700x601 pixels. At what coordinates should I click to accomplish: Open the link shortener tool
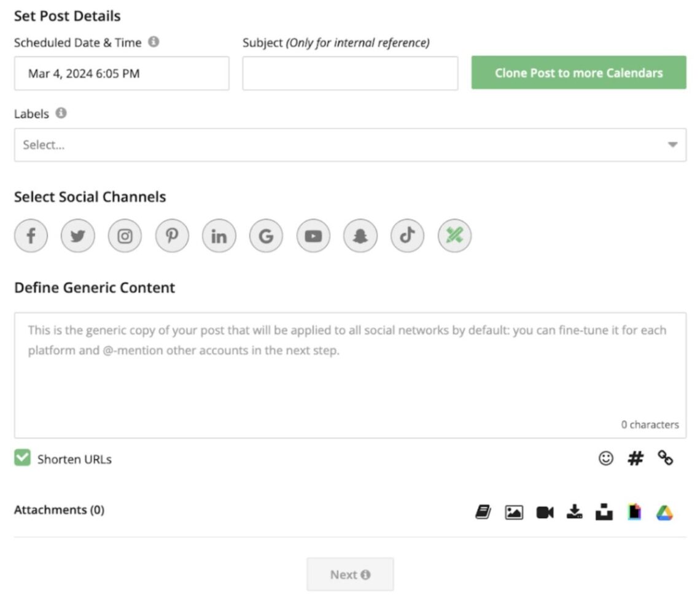click(665, 458)
